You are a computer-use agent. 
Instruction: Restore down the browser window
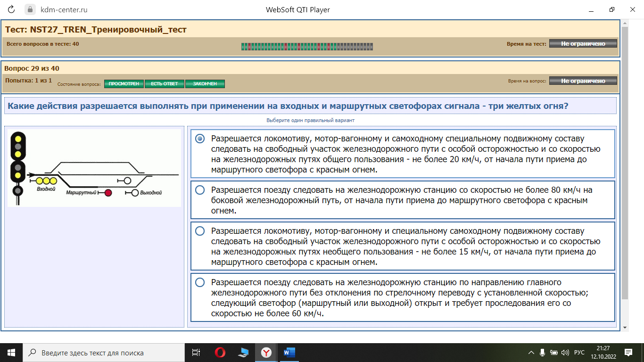[612, 9]
